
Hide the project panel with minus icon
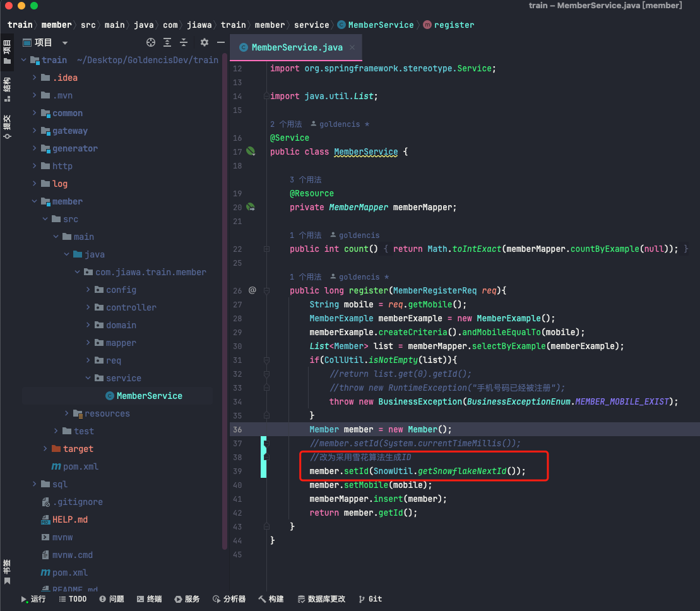(220, 42)
